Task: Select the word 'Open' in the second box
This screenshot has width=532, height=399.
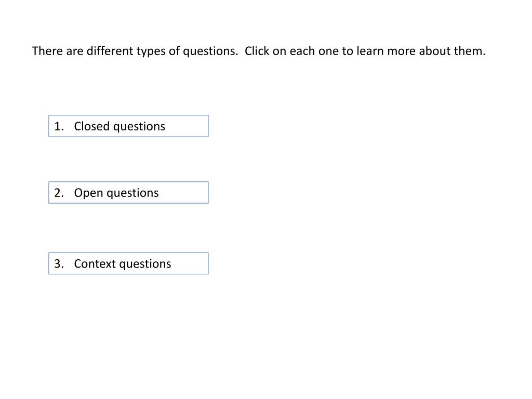Action: click(88, 193)
